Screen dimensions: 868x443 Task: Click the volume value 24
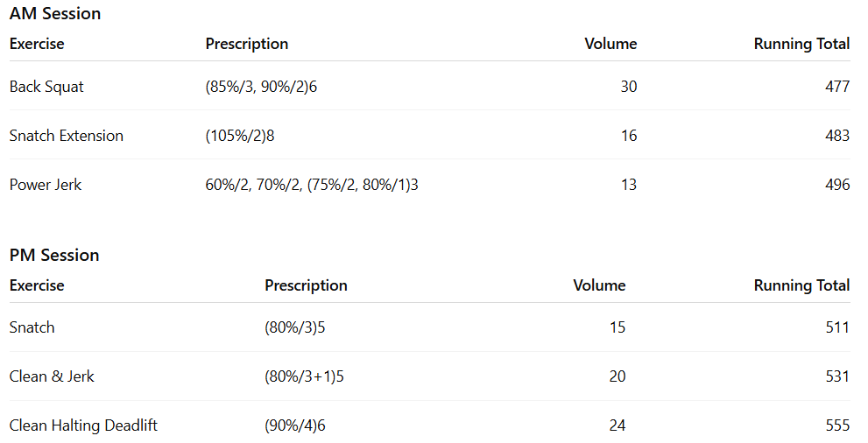click(617, 425)
